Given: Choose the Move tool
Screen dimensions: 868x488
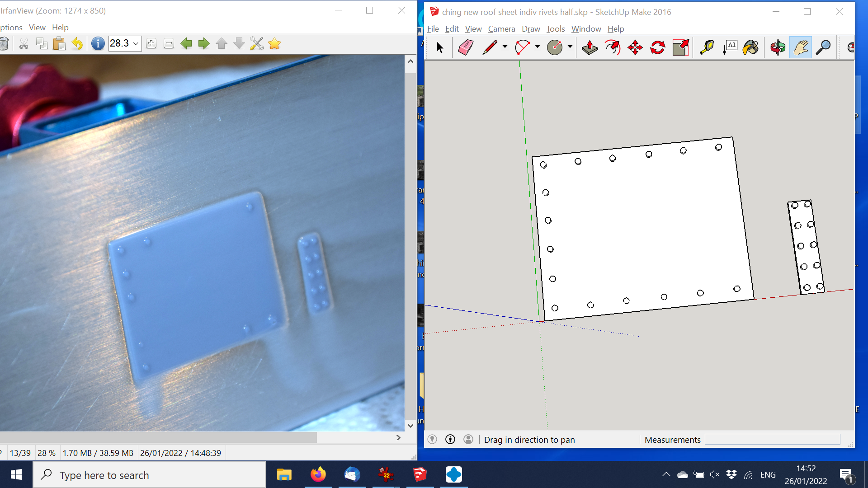Looking at the screenshot, I should tap(635, 47).
